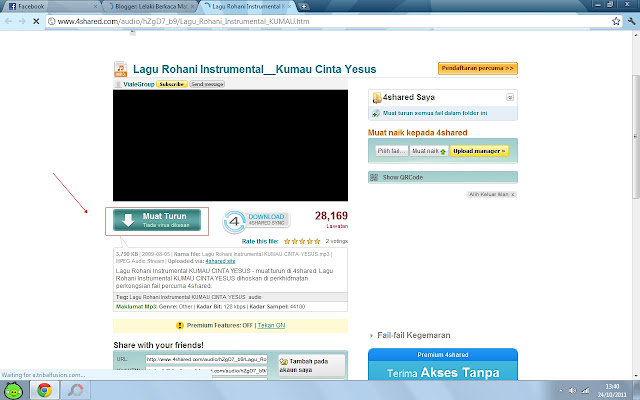
Task: Click the second taskbar application icon
Action: click(76, 391)
